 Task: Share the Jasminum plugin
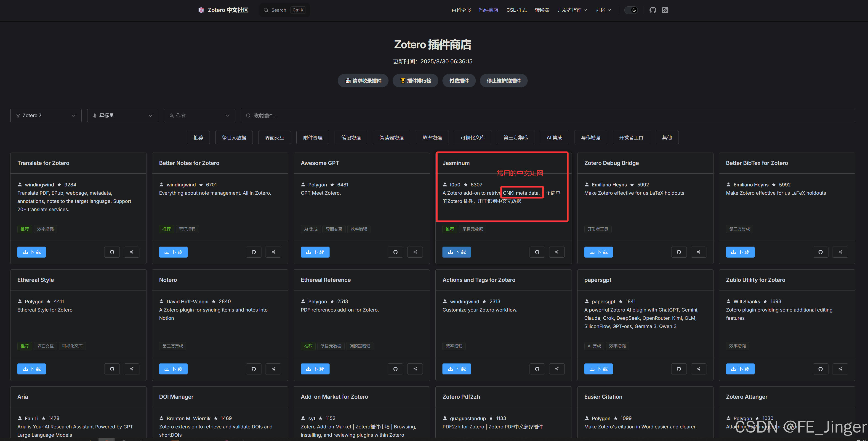557,252
